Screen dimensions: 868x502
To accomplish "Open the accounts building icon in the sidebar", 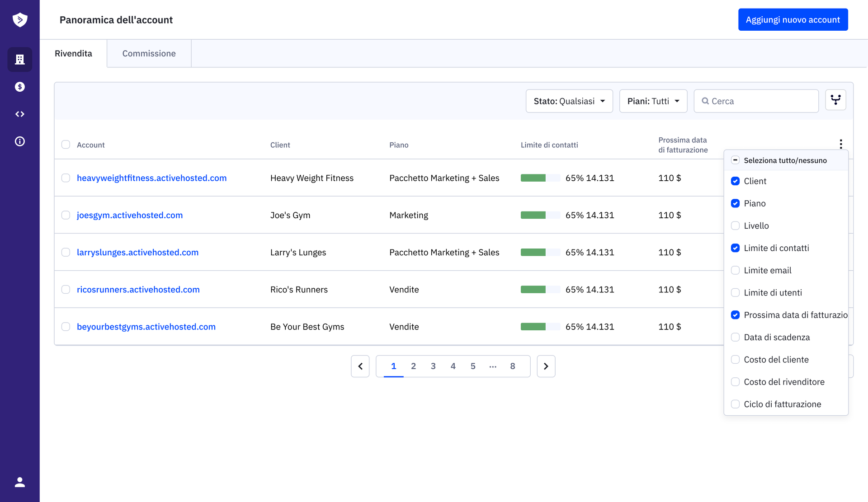I will click(20, 60).
